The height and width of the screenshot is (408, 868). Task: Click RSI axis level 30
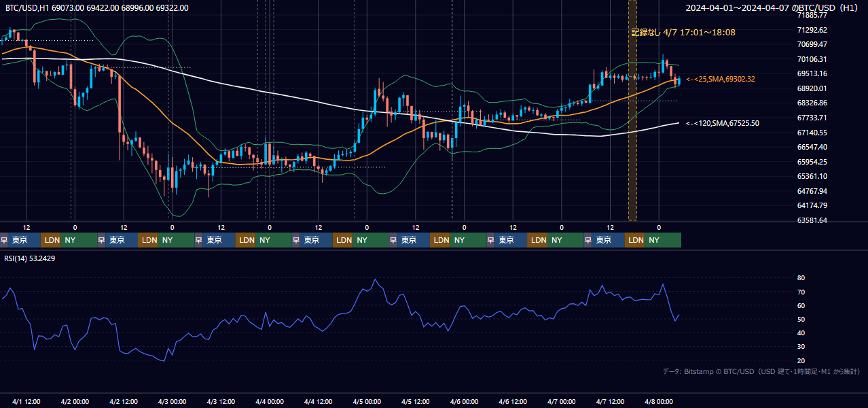[x=801, y=347]
